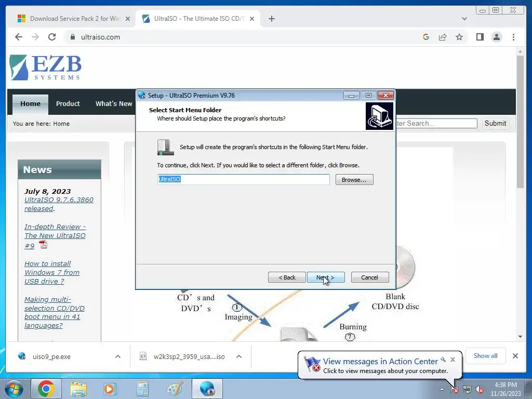Click View messages in Action Center text
The height and width of the screenshot is (399, 532).
point(380,362)
